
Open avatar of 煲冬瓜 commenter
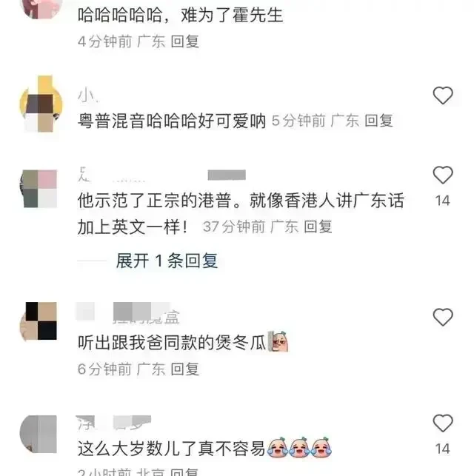(39, 321)
